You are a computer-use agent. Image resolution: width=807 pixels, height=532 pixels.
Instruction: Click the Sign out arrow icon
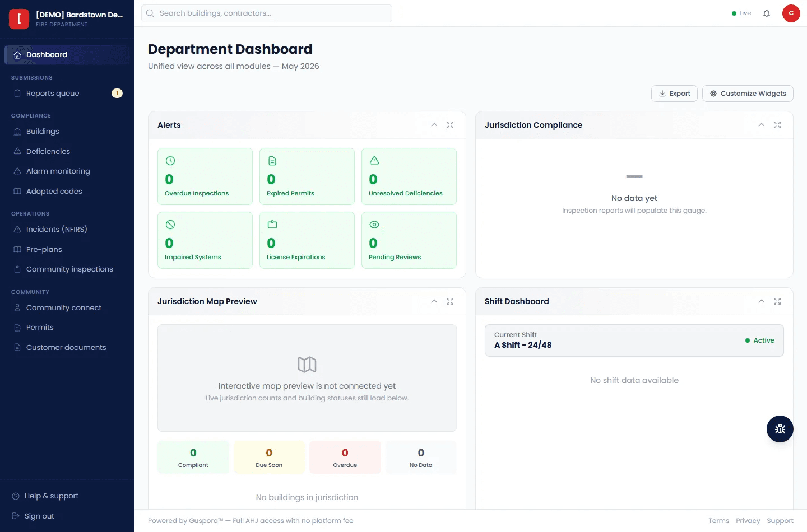click(x=16, y=516)
